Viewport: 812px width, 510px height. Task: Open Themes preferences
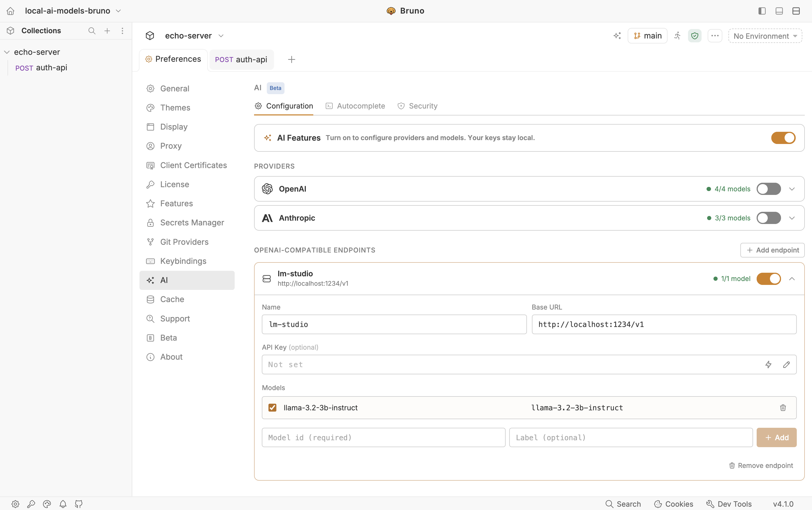coord(187,108)
